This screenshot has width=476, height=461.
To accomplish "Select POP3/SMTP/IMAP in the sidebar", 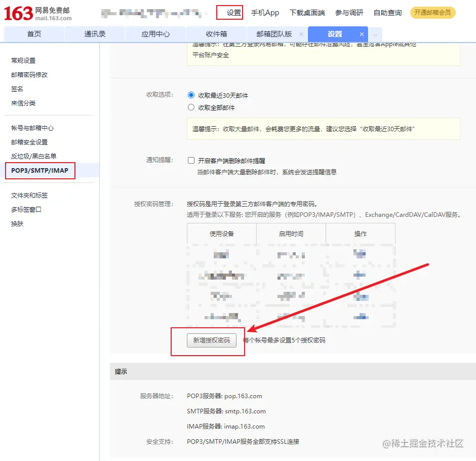I will [x=40, y=170].
